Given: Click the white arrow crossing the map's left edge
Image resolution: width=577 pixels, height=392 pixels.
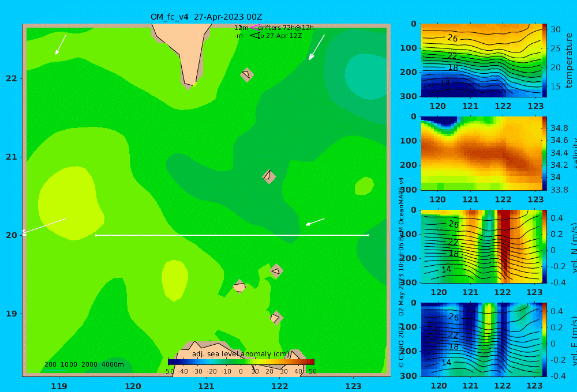Looking at the screenshot, I should (x=44, y=226).
